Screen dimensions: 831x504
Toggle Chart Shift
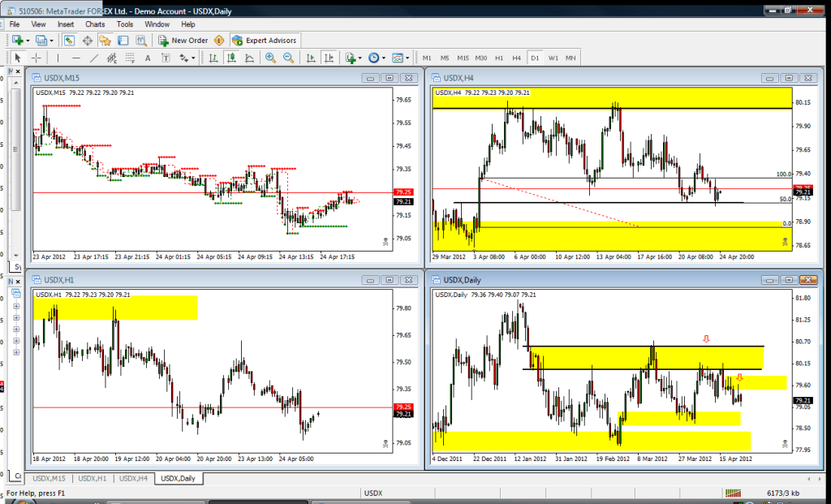point(329,58)
